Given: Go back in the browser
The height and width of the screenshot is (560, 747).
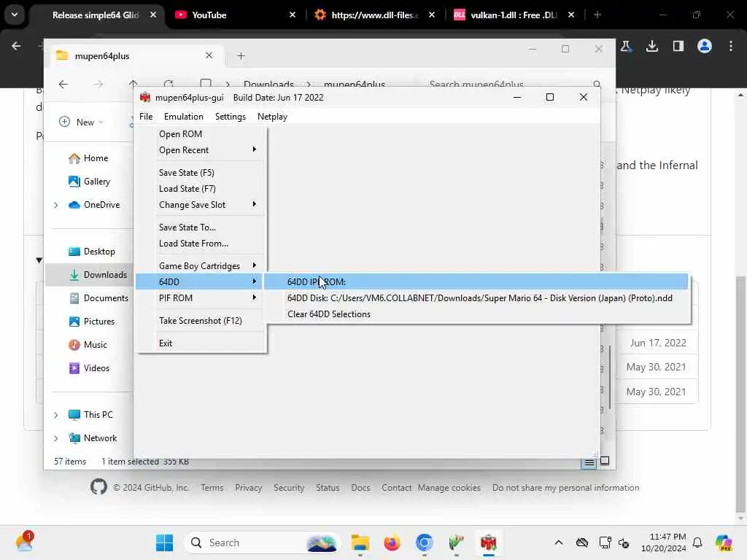Looking at the screenshot, I should tap(16, 46).
